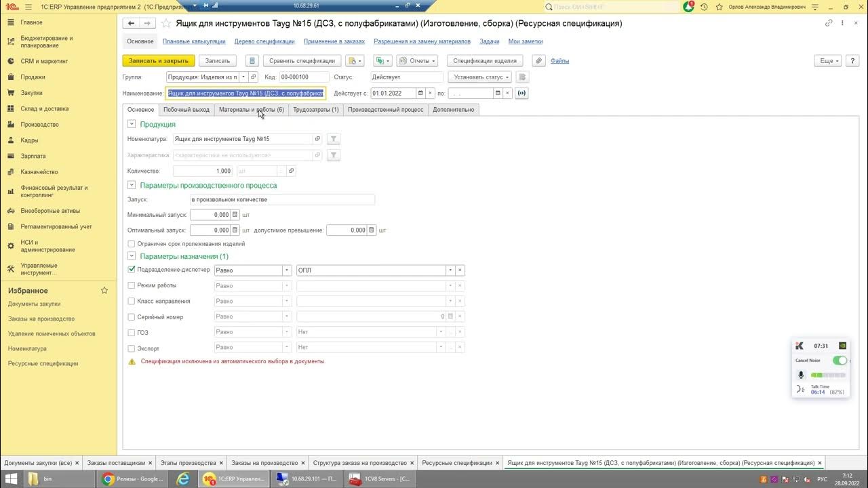Click the Запуск field
Screen dimensions: 868x488
[282, 199]
